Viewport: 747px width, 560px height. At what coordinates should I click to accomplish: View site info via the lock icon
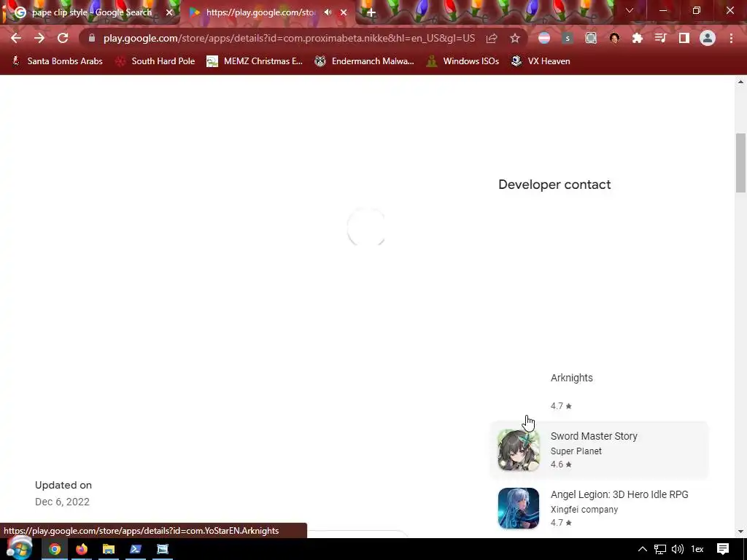[92, 38]
